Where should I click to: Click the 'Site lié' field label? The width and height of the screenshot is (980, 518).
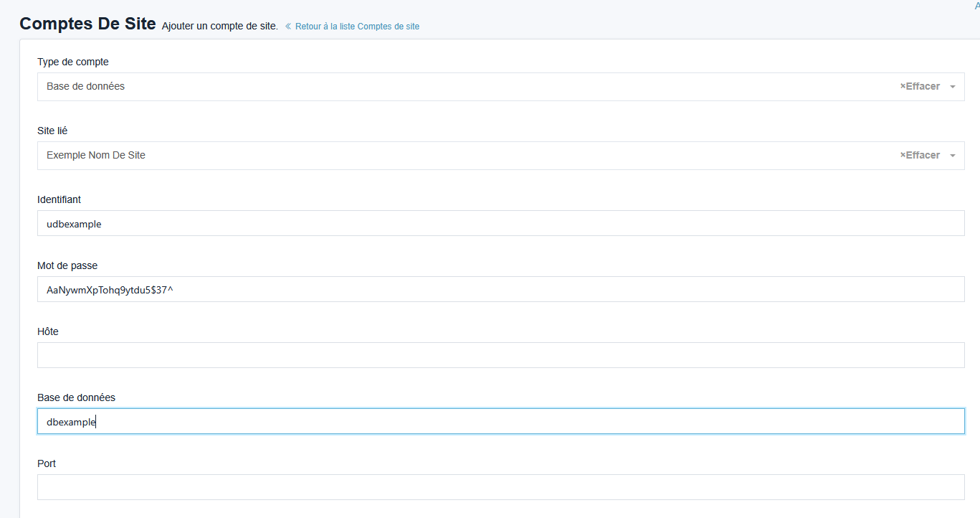52,131
